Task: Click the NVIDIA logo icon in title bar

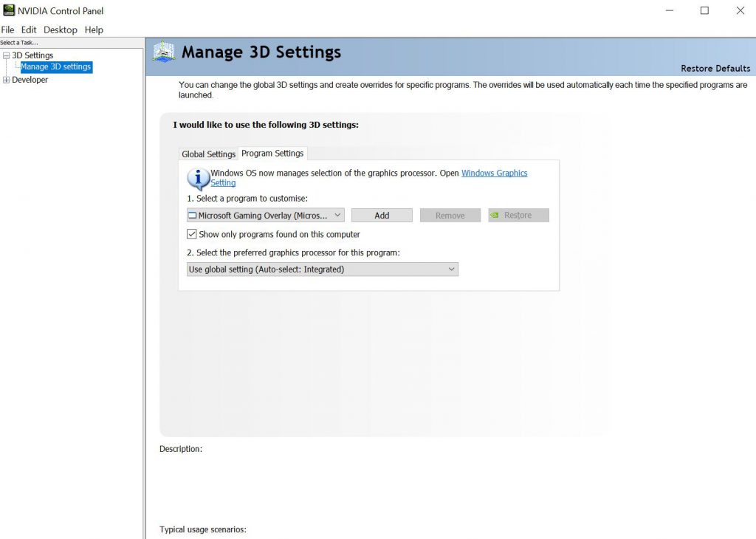Action: 8,10
